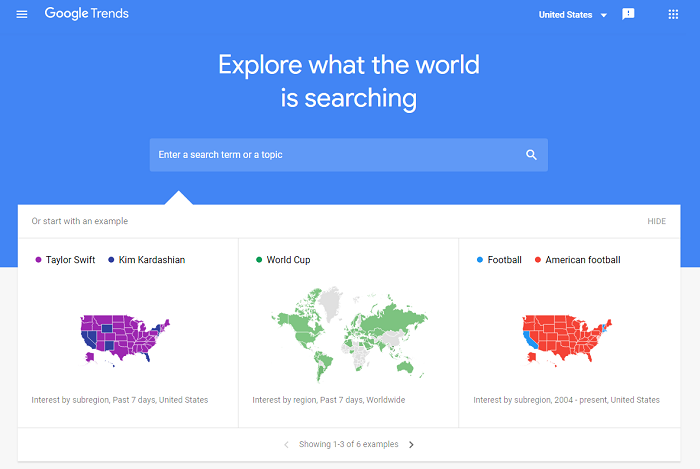Select the Kim Kardashian term label
This screenshot has height=469, width=700.
pos(151,260)
